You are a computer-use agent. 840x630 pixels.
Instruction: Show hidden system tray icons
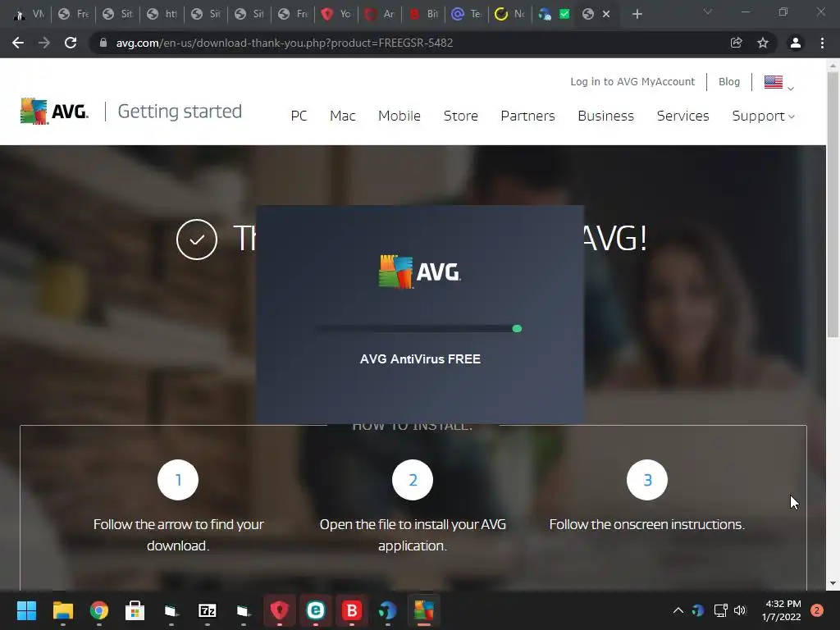coord(678,610)
